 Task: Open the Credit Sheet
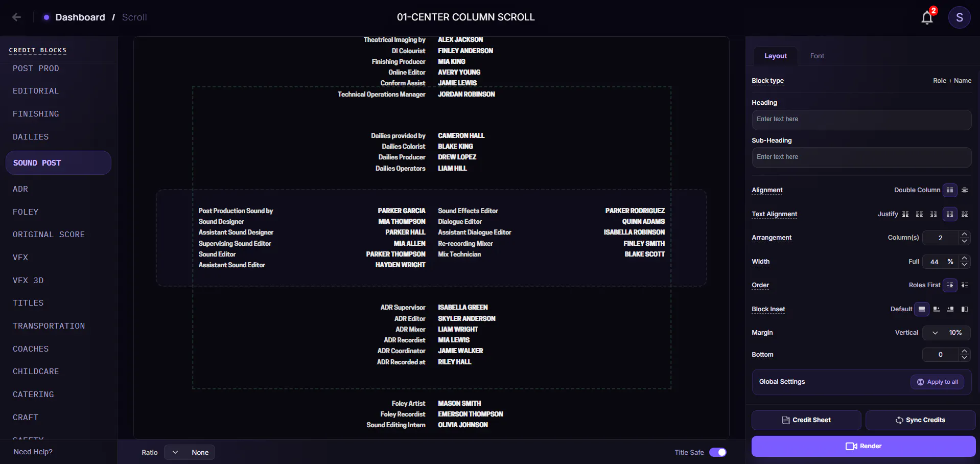(x=806, y=420)
